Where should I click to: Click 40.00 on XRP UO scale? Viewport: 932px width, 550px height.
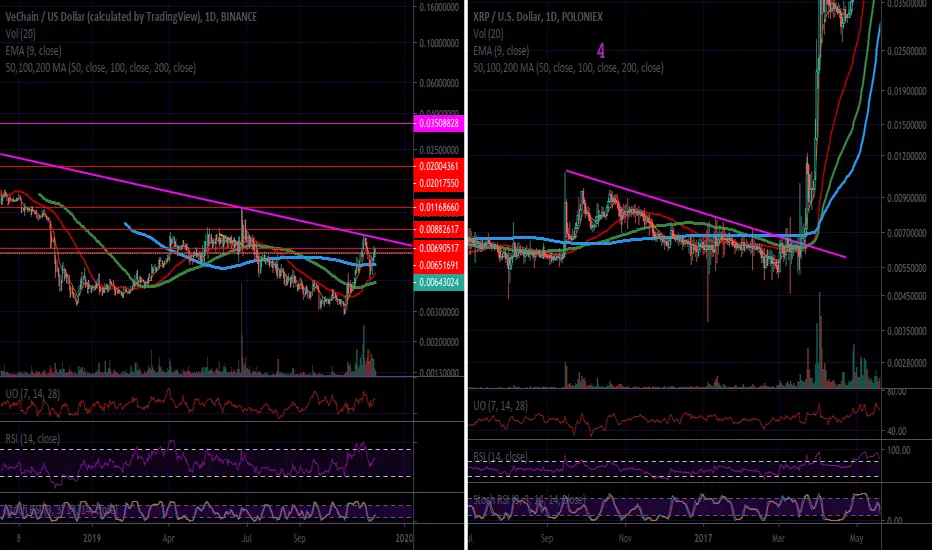[x=897, y=431]
